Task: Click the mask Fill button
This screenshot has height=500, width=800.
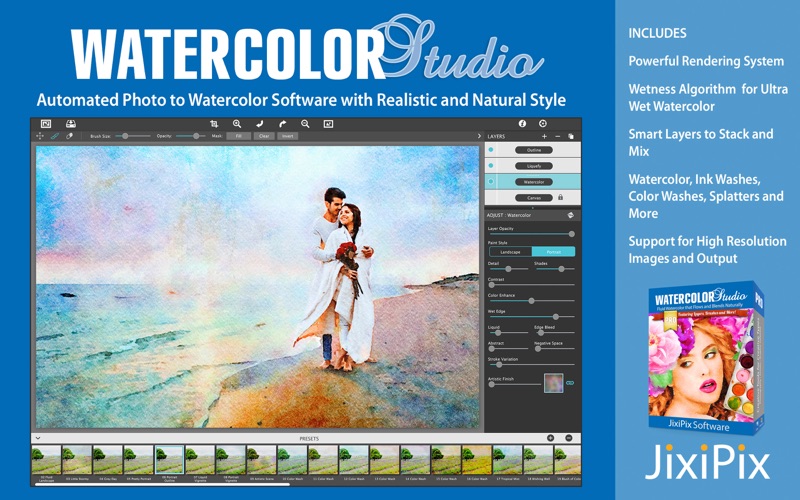Action: tap(240, 135)
